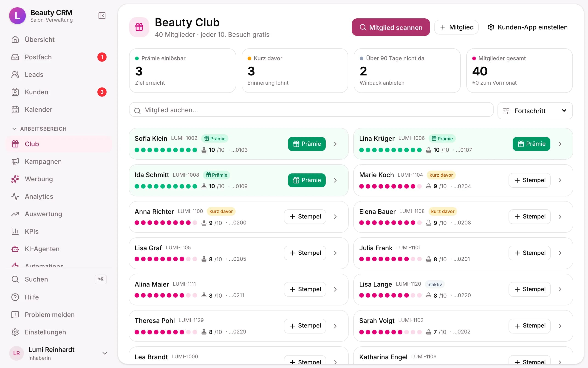Screen dimensions: 588x368
Task: Add a new Mitglied
Action: 456,27
